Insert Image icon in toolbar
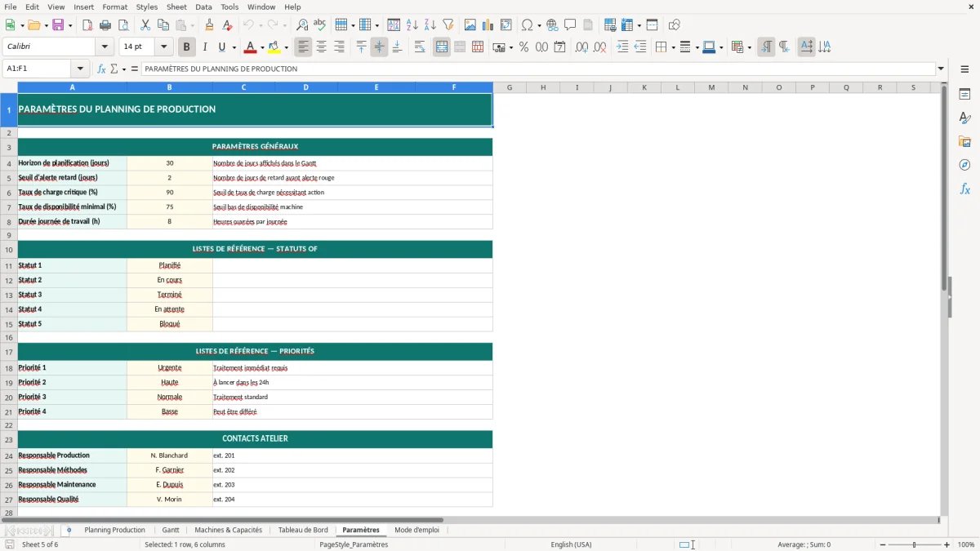980x551 pixels. pyautogui.click(x=470, y=25)
